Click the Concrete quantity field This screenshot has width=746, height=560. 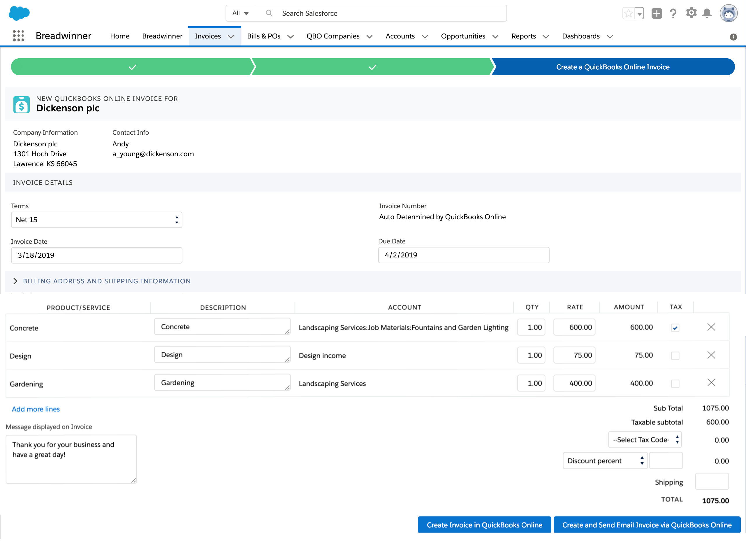[531, 327]
